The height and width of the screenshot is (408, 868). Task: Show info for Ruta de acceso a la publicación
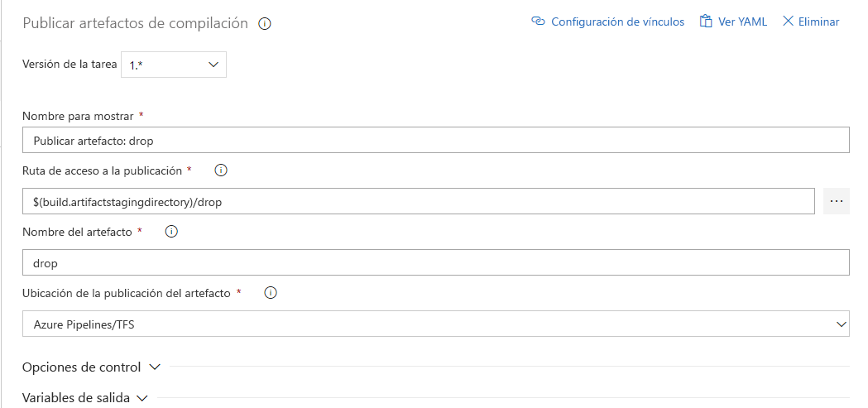tap(221, 170)
